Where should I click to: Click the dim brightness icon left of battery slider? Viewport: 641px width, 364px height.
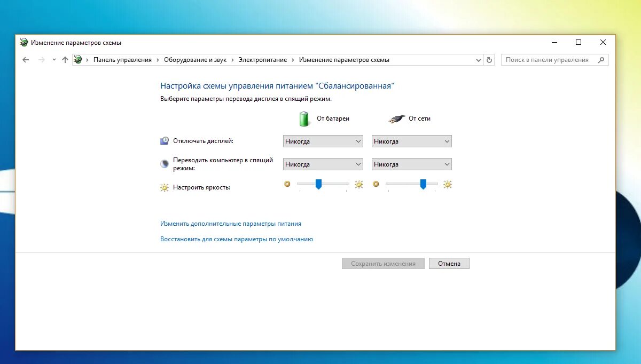(x=287, y=184)
